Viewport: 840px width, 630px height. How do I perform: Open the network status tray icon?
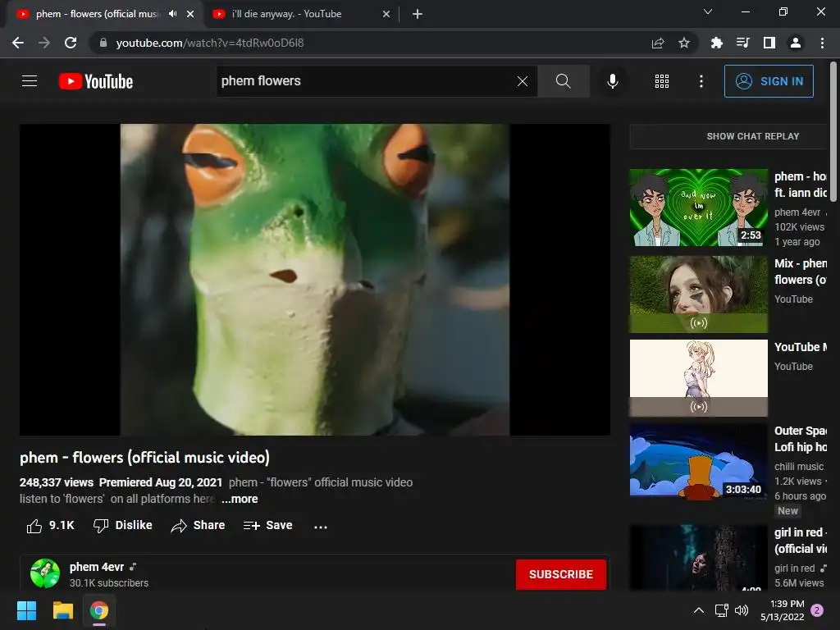click(x=721, y=610)
